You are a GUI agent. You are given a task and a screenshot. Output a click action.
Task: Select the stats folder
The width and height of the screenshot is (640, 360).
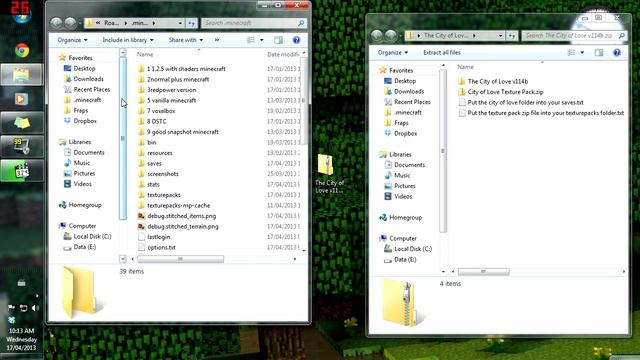(153, 184)
